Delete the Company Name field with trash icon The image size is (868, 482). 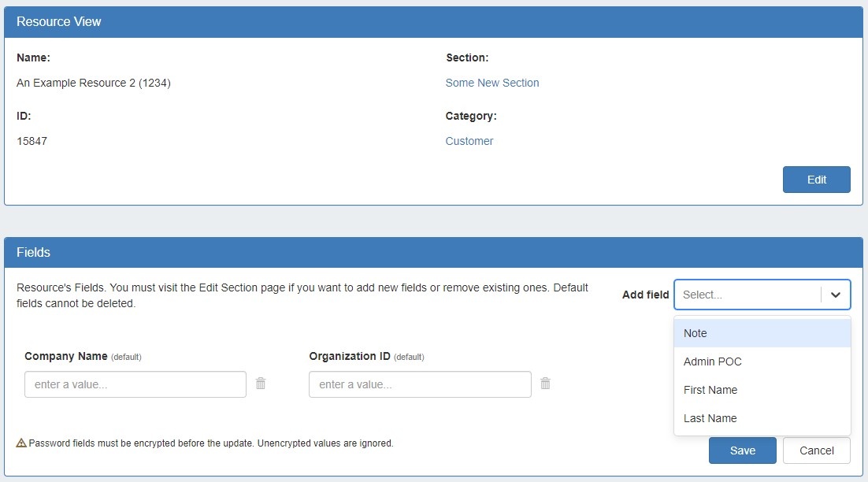pyautogui.click(x=261, y=384)
